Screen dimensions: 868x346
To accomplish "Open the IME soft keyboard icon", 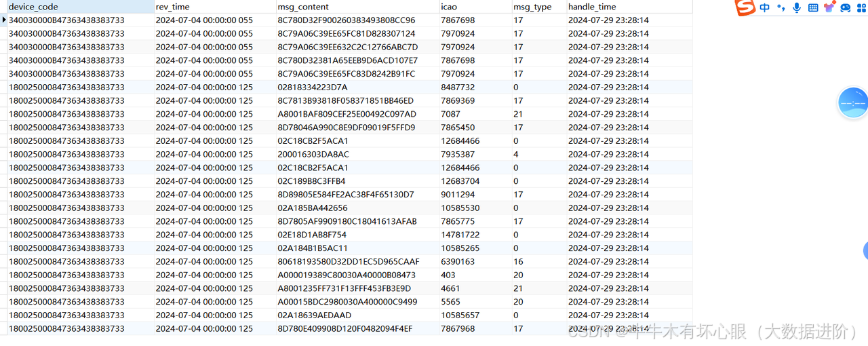I will [x=813, y=8].
